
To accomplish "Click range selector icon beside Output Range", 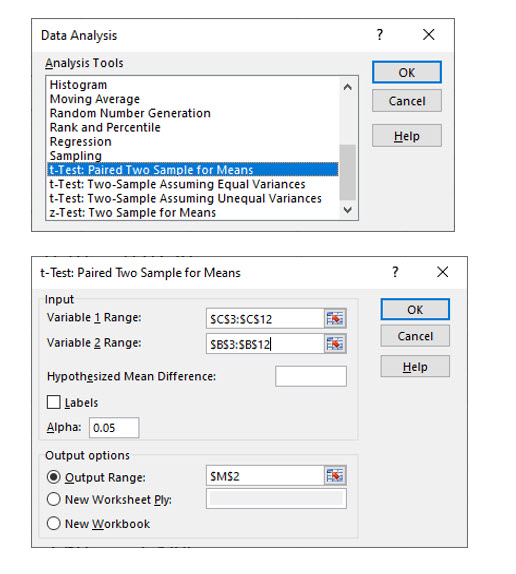I will tap(335, 476).
